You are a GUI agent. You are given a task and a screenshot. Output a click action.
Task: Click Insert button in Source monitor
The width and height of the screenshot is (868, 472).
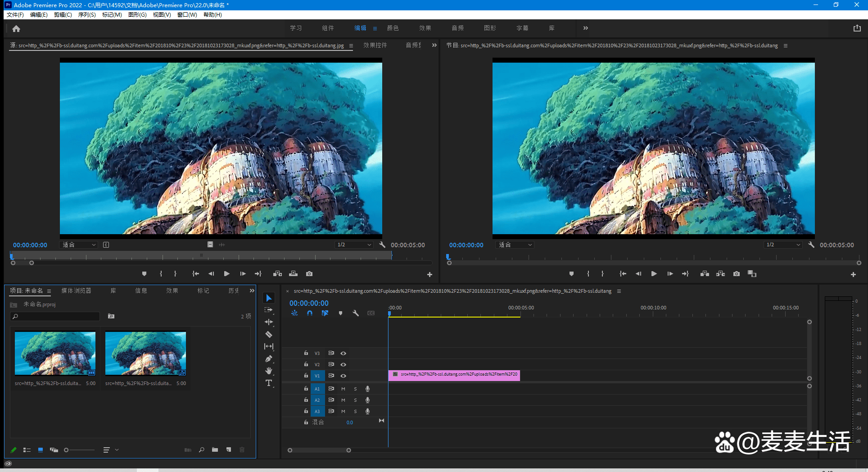(x=277, y=274)
